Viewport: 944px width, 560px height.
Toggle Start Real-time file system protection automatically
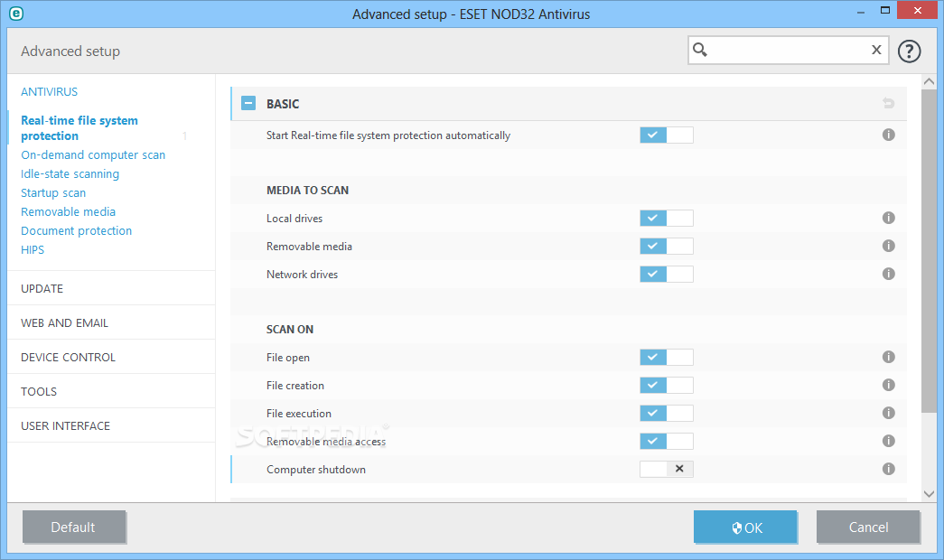pos(667,135)
